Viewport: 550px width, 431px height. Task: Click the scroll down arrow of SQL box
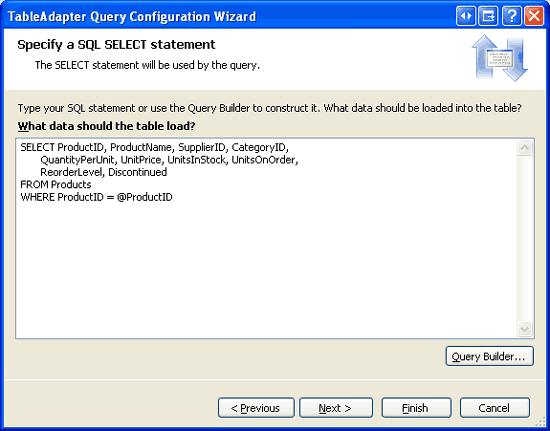(524, 329)
